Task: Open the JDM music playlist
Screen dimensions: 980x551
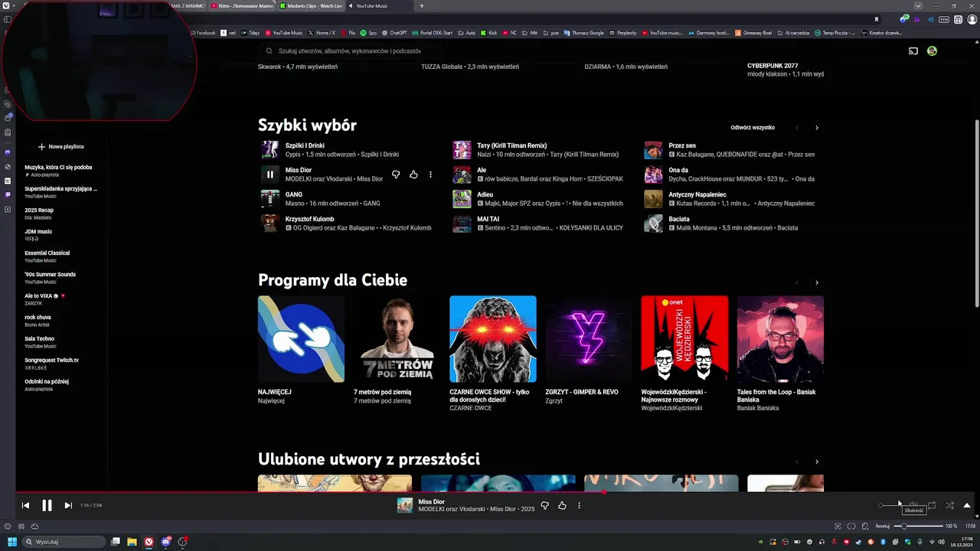Action: click(x=38, y=235)
